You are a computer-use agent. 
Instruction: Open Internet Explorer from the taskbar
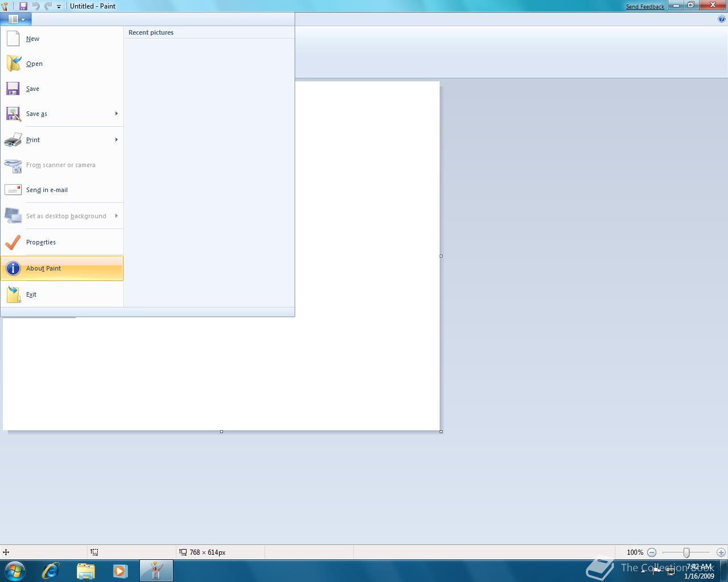(51, 571)
